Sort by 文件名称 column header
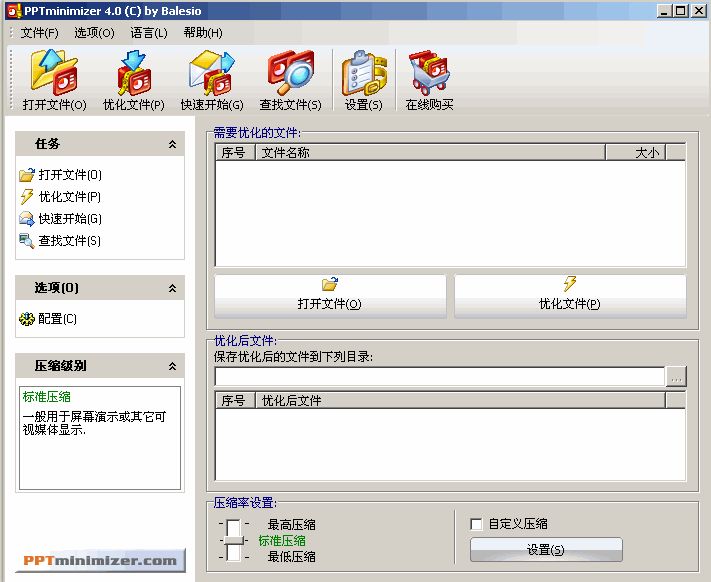Screen dimensions: 711x582 430,153
